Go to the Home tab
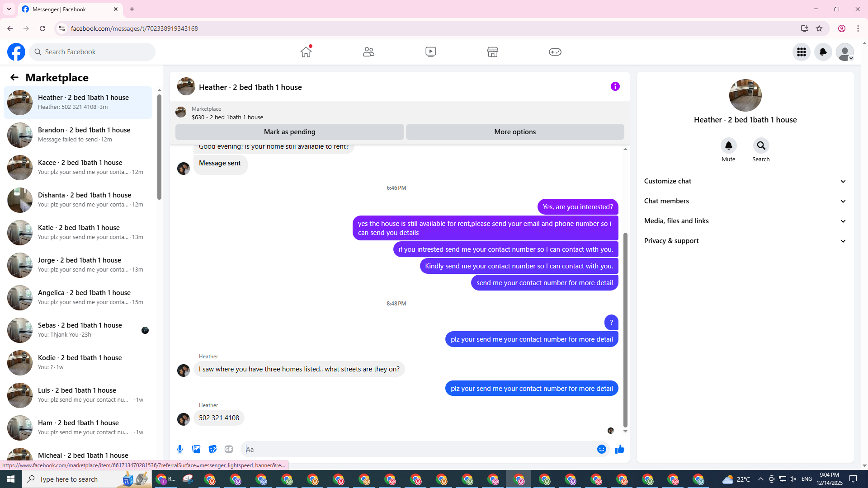 [306, 52]
